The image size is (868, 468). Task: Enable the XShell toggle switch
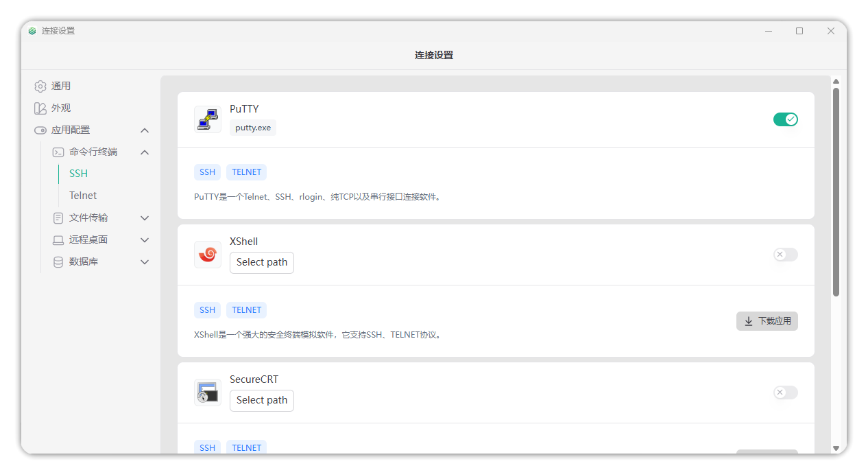pos(785,255)
